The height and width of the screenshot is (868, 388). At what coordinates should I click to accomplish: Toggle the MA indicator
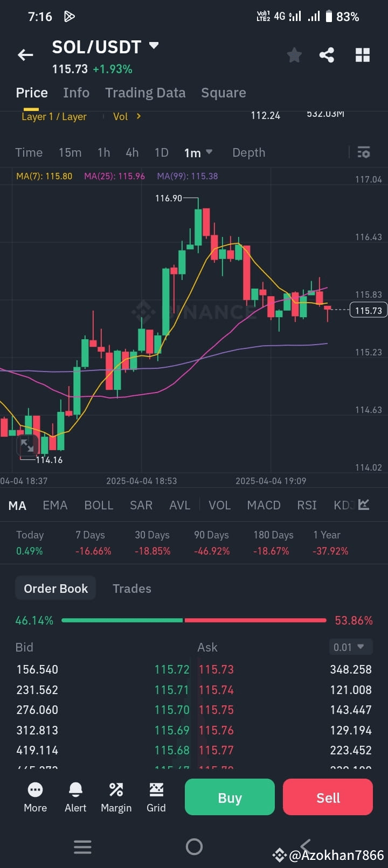click(17, 506)
